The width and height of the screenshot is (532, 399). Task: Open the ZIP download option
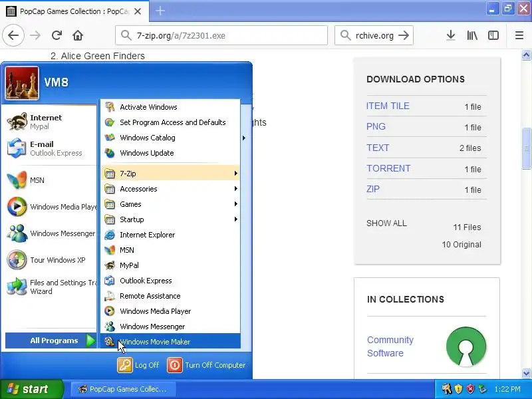click(x=373, y=189)
